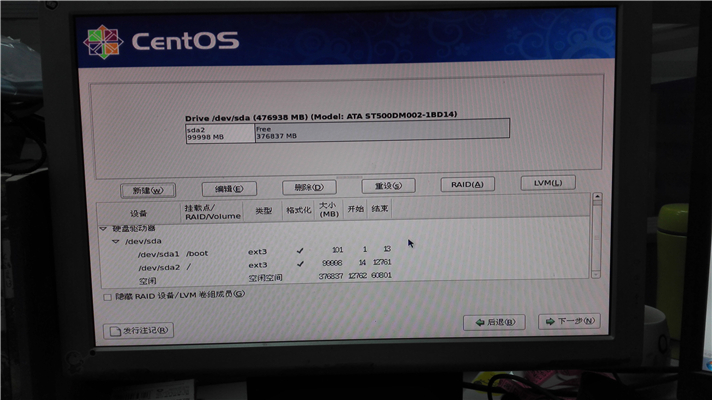This screenshot has width=712, height=400.
Task: Click the Free 376837 MB drive block
Action: tap(382, 130)
